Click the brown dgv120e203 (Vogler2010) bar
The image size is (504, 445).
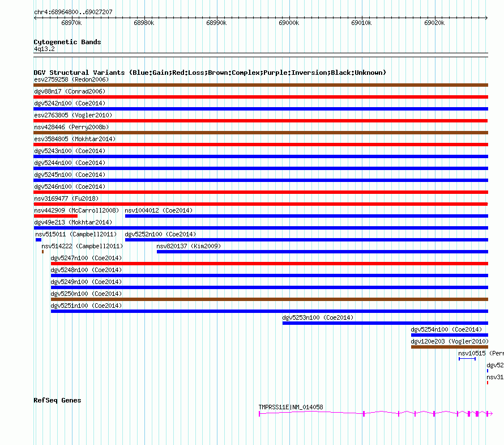pyautogui.click(x=450, y=347)
